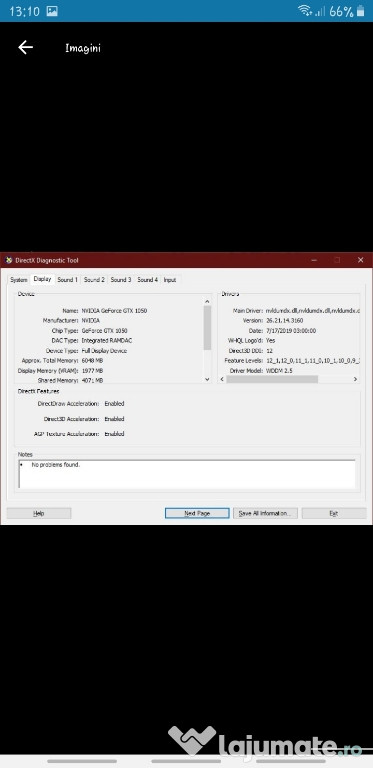Click the Device list scroll-up arrow

click(x=207, y=302)
